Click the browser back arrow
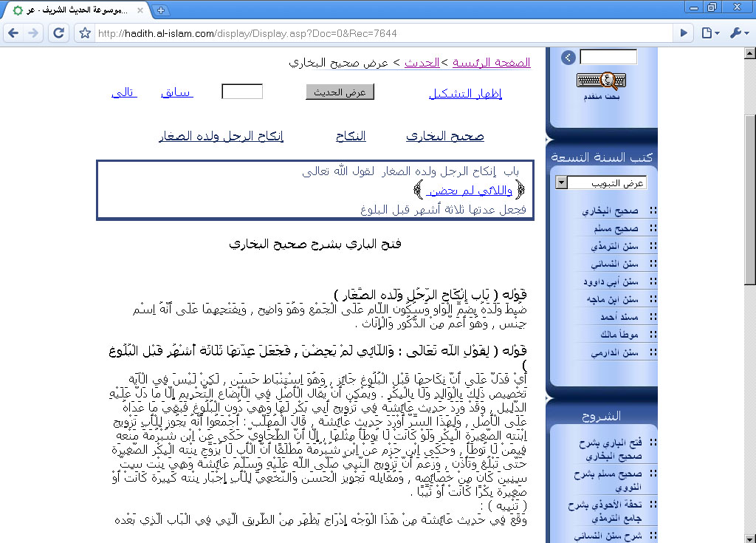 click(14, 33)
